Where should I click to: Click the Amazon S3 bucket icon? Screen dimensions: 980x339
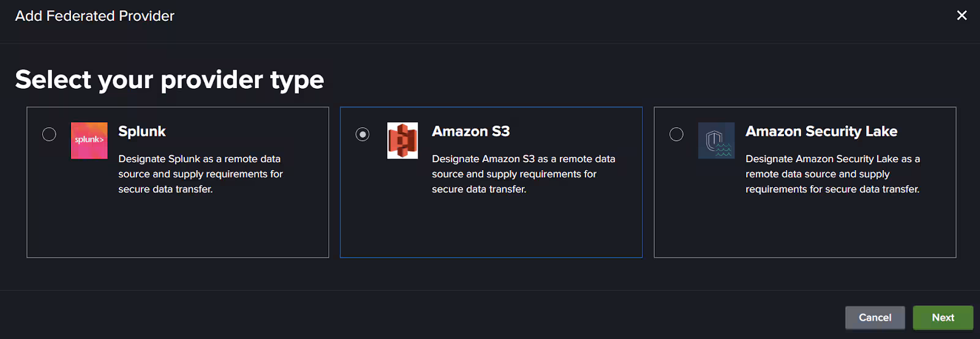coord(402,140)
